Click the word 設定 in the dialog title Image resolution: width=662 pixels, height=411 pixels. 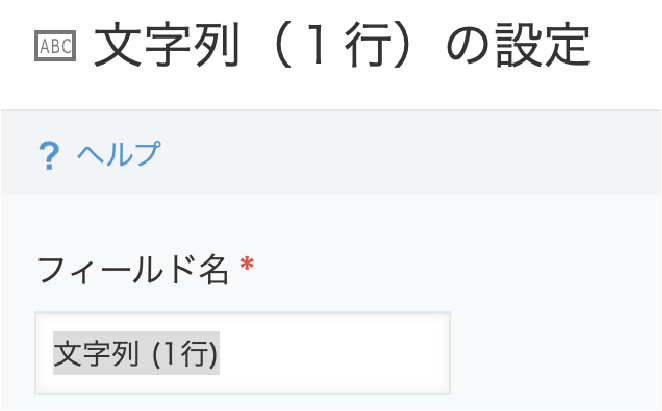(543, 46)
